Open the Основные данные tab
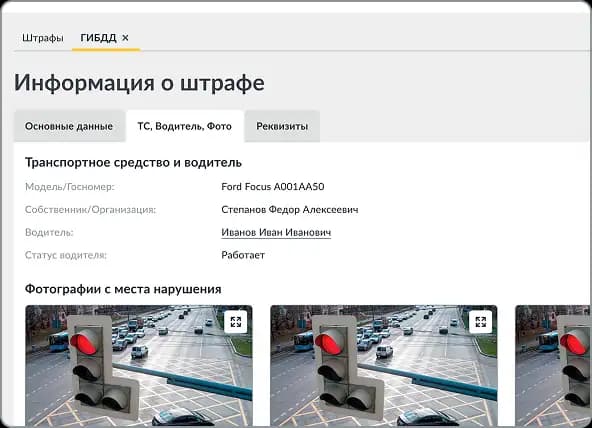The width and height of the screenshot is (592, 428). point(69,126)
